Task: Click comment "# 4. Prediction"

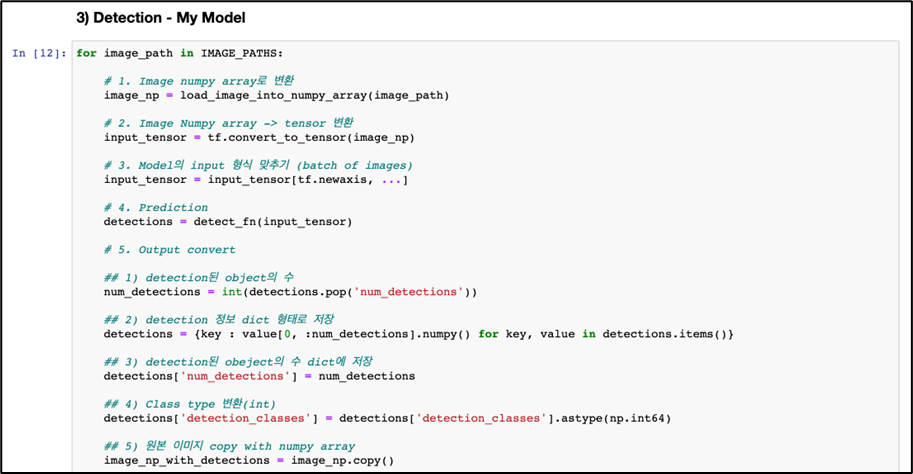Action: pyautogui.click(x=155, y=207)
